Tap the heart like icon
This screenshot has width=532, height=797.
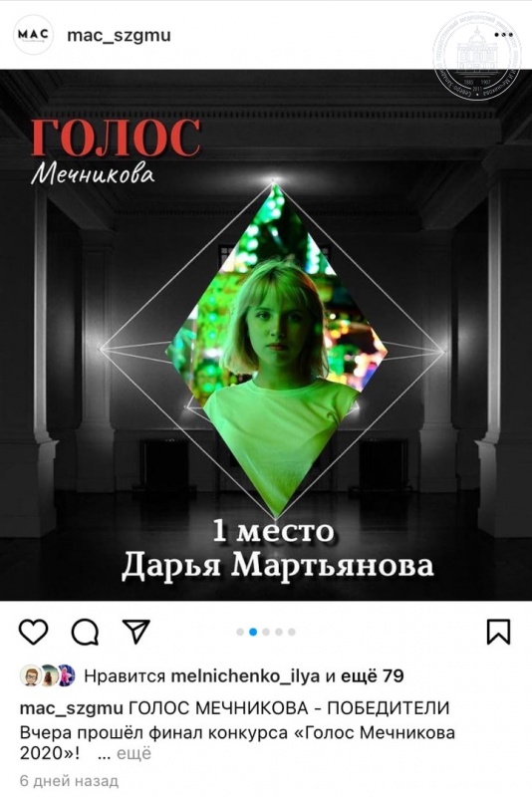pyautogui.click(x=33, y=633)
